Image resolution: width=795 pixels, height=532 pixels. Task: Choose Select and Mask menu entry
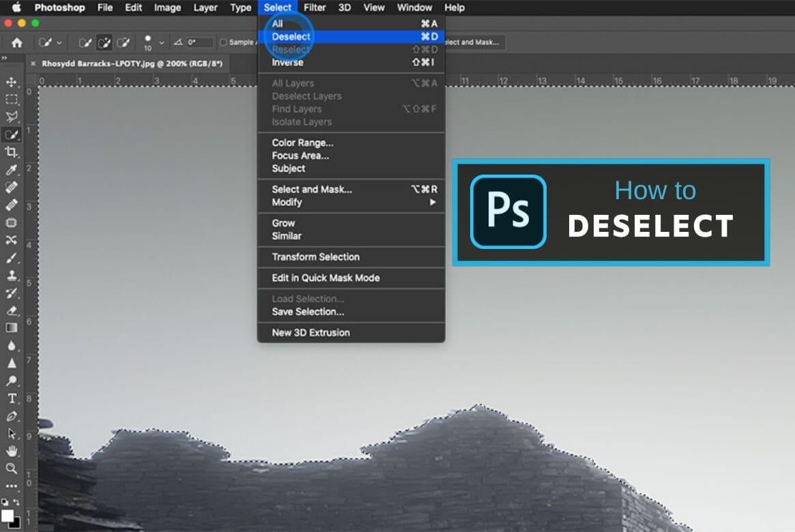coord(351,189)
